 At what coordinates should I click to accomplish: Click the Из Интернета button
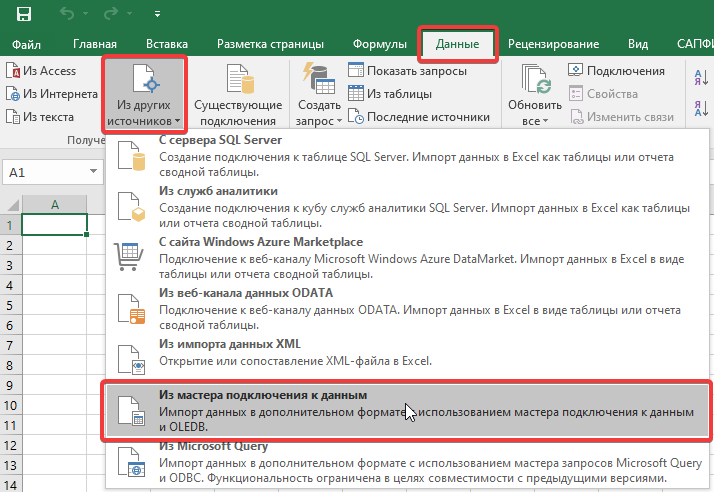51,94
